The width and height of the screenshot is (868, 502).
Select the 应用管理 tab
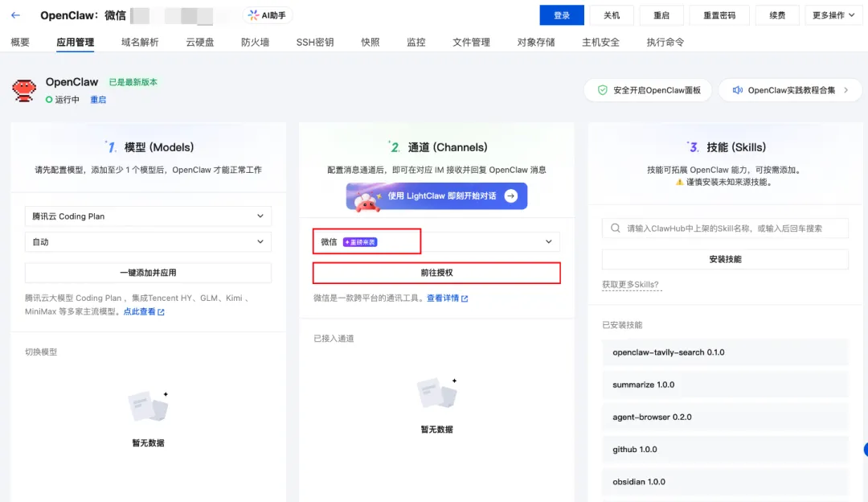(x=76, y=42)
